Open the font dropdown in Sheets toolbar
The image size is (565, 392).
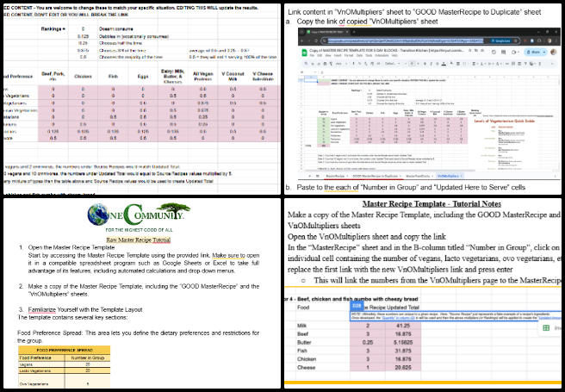click(389, 63)
